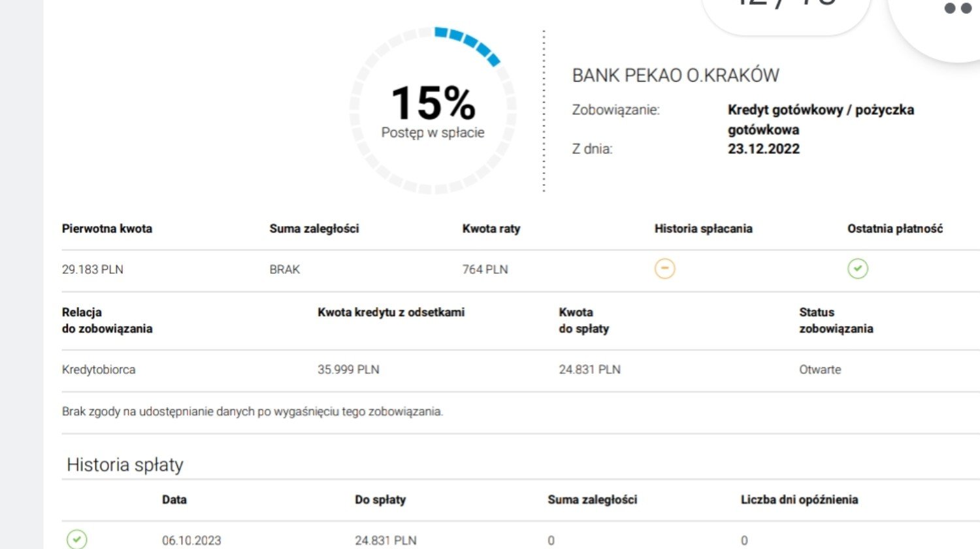The image size is (980, 549).
Task: Click the Liczba dni opóźnienia header
Action: 799,499
